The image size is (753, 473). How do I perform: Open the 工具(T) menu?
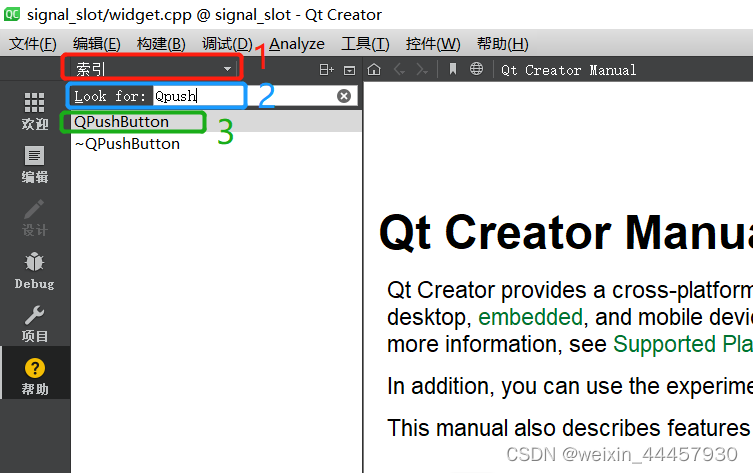[x=365, y=44]
